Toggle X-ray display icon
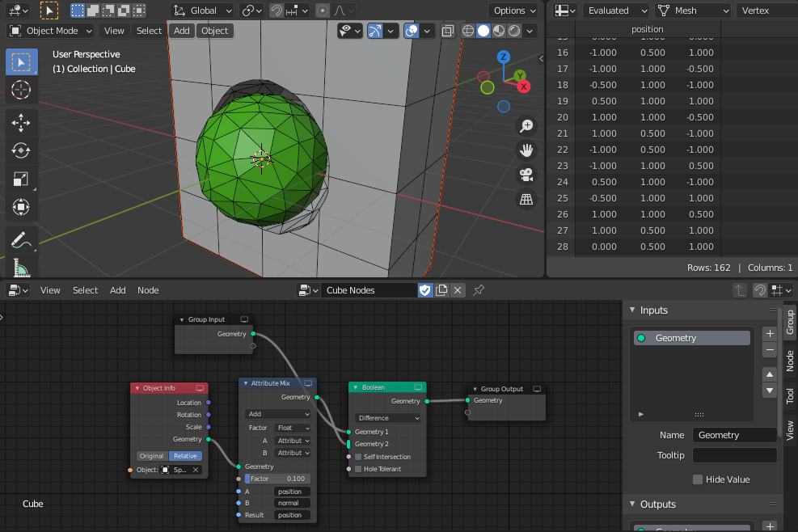This screenshot has height=532, width=798. pyautogui.click(x=448, y=31)
